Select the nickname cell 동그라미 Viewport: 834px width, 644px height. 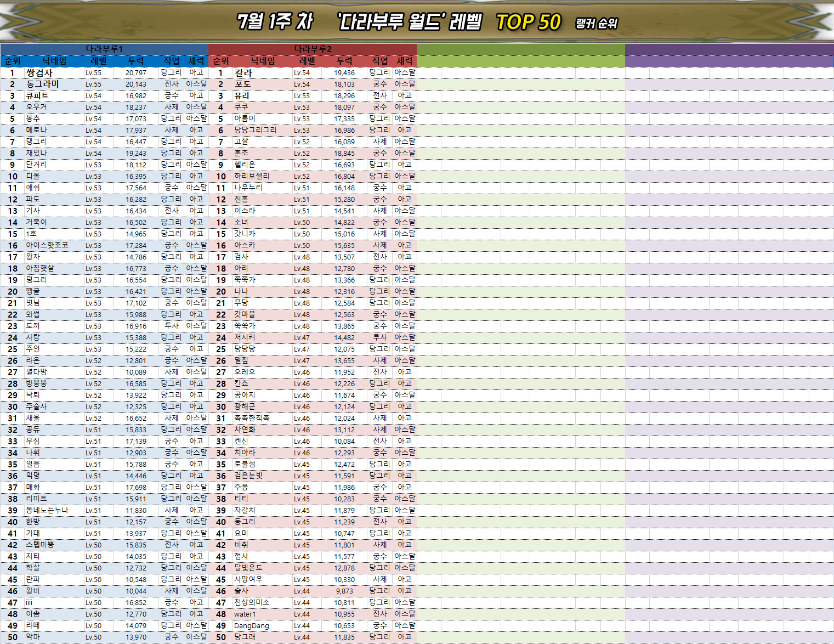pos(42,84)
